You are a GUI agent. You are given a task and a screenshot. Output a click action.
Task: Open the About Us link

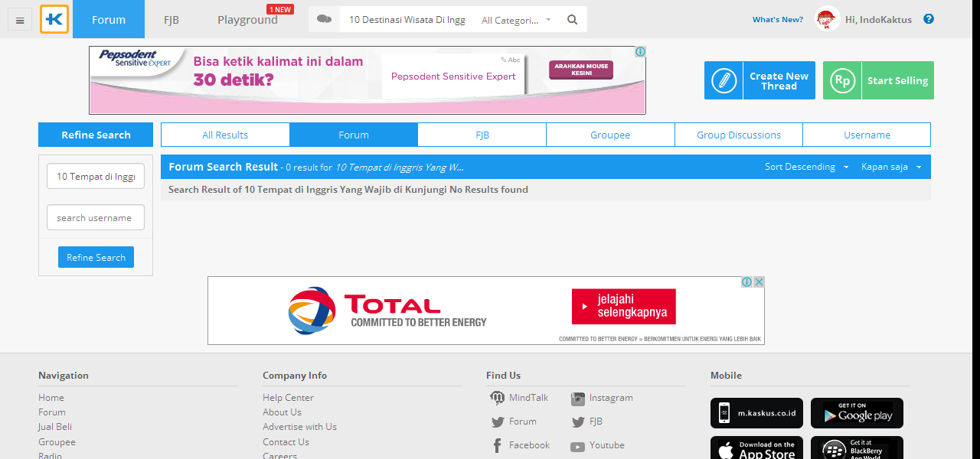click(282, 412)
